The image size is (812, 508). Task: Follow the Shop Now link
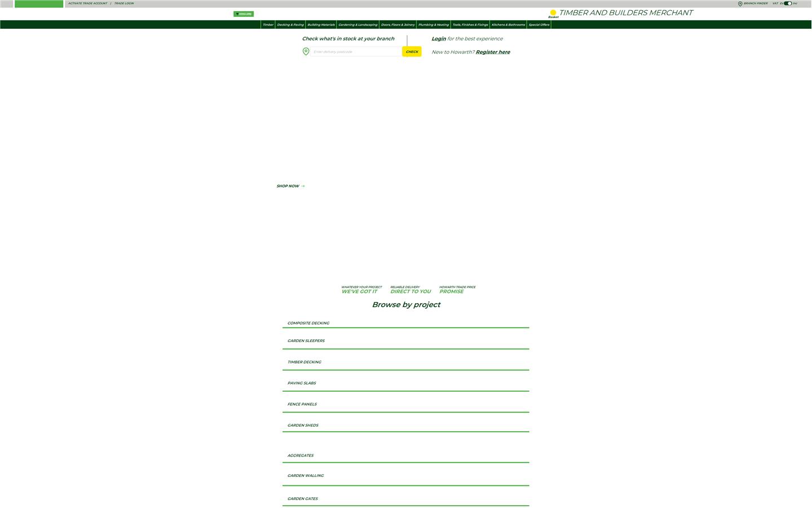pyautogui.click(x=289, y=186)
